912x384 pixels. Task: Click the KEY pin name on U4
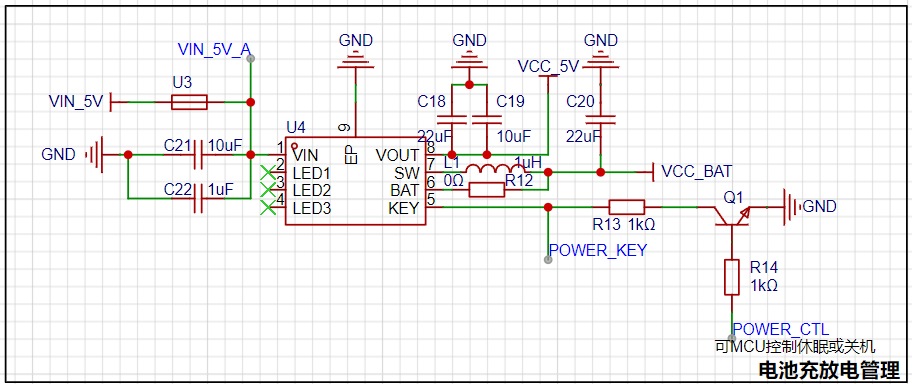pos(404,208)
